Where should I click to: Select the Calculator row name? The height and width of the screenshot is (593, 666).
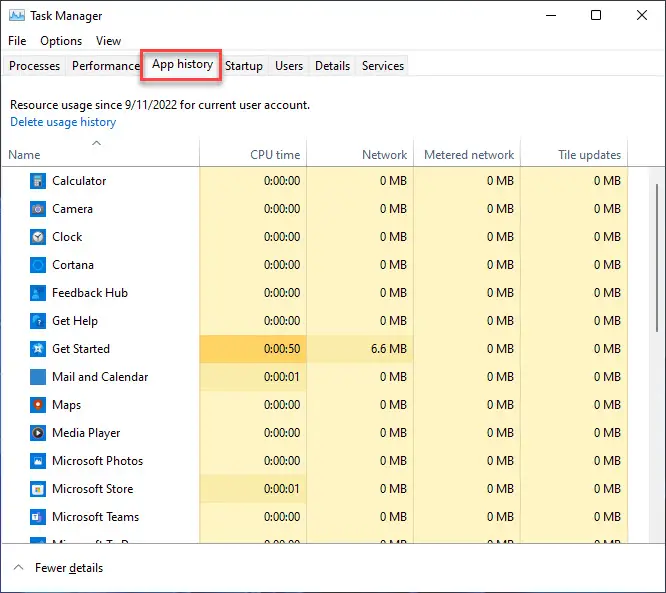[79, 181]
